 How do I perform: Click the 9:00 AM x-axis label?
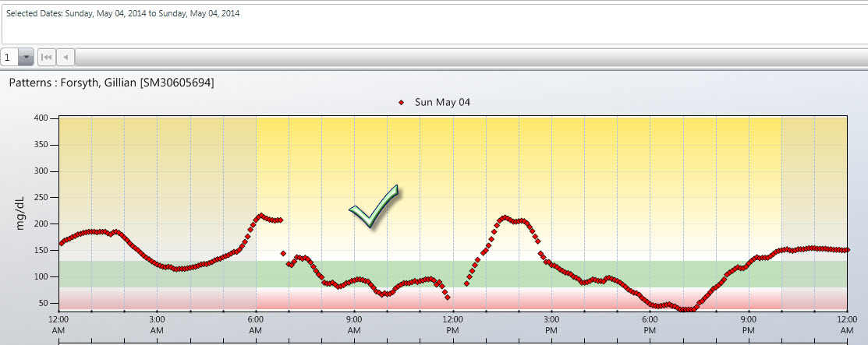pos(354,325)
